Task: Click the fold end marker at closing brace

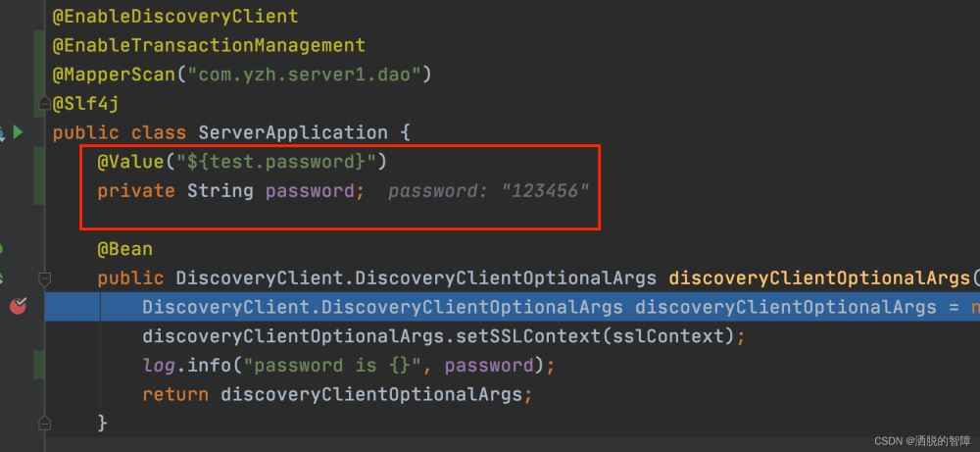Action: (44, 423)
